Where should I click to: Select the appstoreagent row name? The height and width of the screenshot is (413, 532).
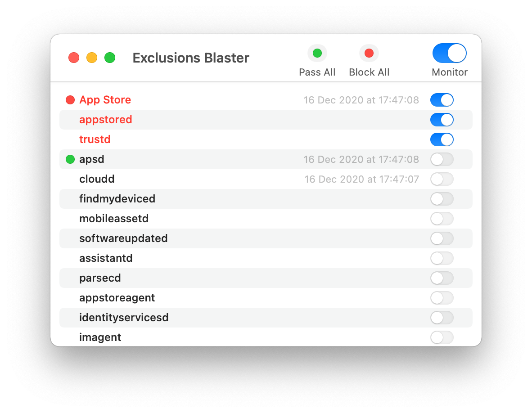pos(117,298)
